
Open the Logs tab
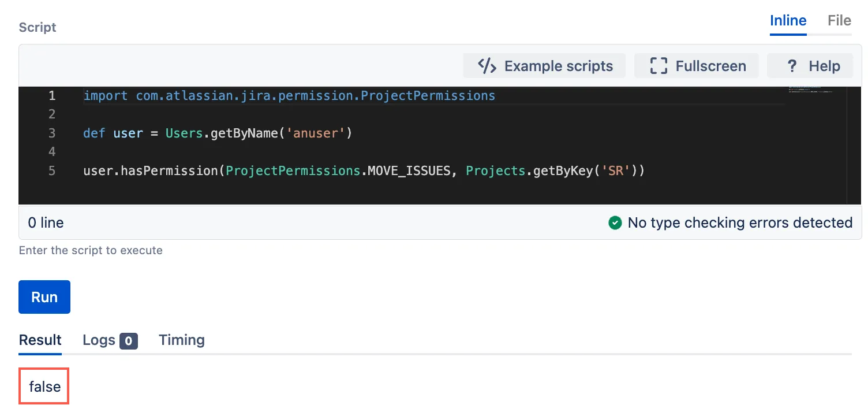coord(110,340)
